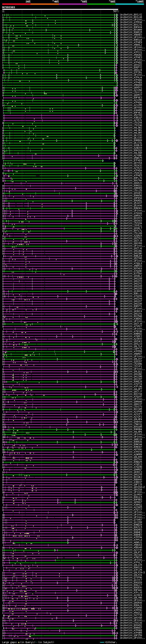Screen dimensions: 146x644
Task: Select the UniRef100_A7NSI4 label
Action: tap(131, 557)
